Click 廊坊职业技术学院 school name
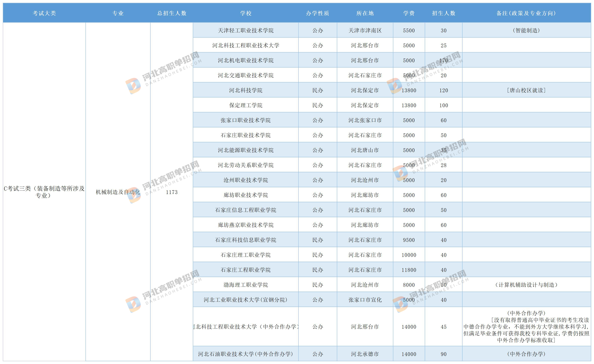Image resolution: width=594 pixels, height=364 pixels. [x=246, y=195]
